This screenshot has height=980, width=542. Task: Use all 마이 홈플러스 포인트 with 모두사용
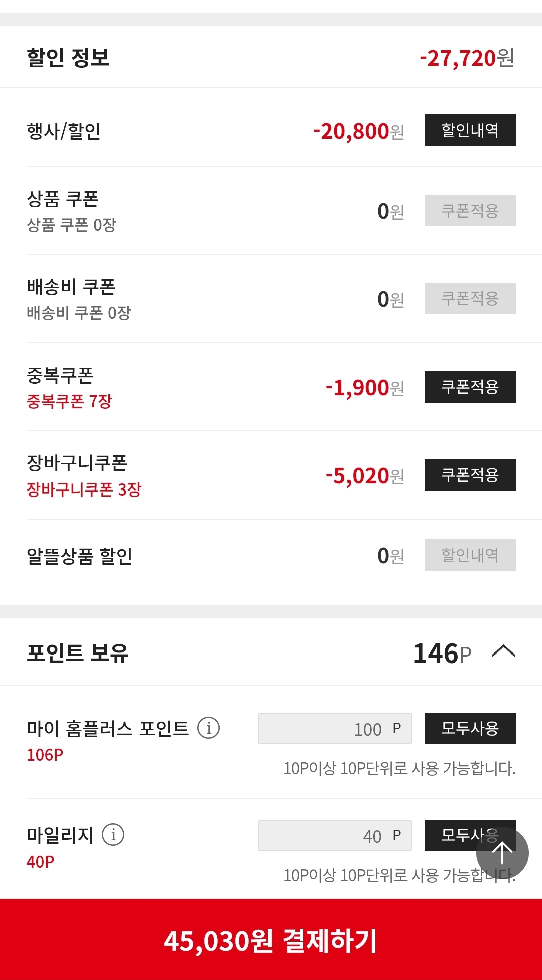(x=470, y=728)
